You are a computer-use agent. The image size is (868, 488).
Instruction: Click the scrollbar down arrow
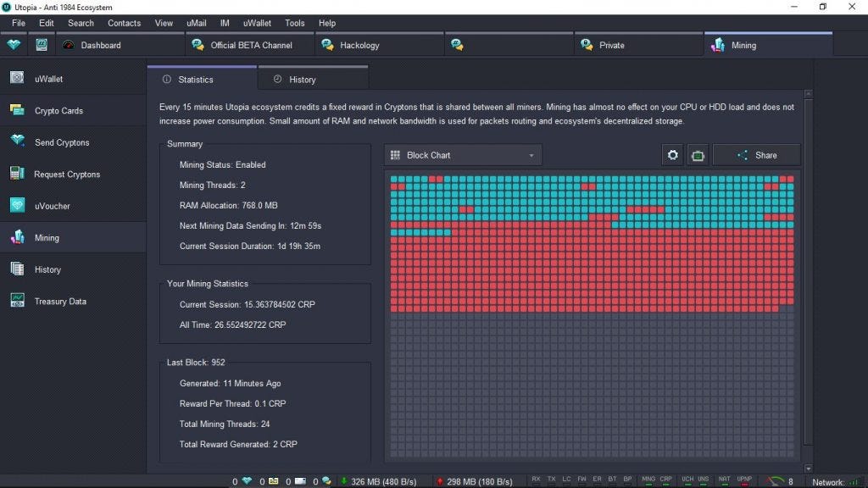click(x=808, y=468)
